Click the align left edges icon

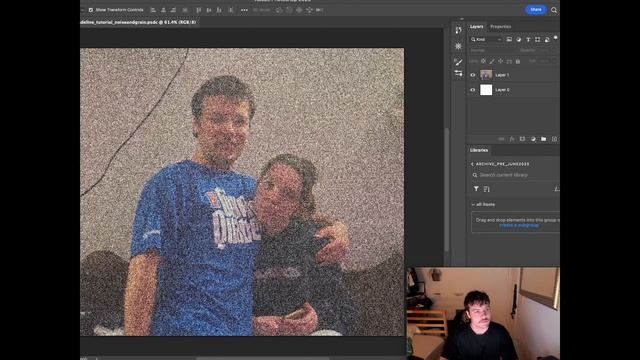pos(153,10)
